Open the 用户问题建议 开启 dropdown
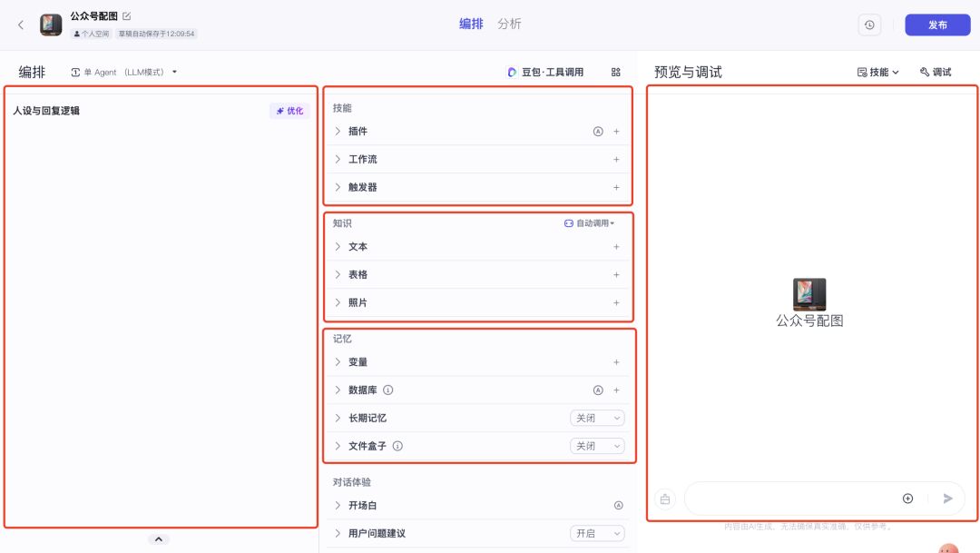Viewport: 980px width, 553px height. pyautogui.click(x=597, y=534)
